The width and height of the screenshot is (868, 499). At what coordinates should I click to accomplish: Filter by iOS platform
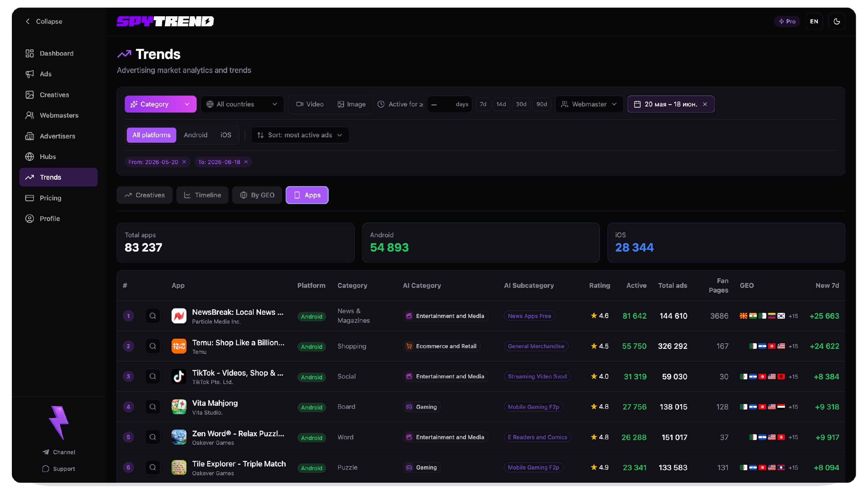point(226,135)
